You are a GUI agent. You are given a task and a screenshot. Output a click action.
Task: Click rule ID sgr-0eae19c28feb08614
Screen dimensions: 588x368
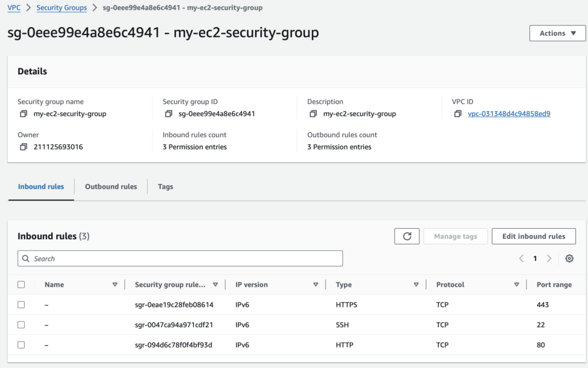[x=174, y=305]
